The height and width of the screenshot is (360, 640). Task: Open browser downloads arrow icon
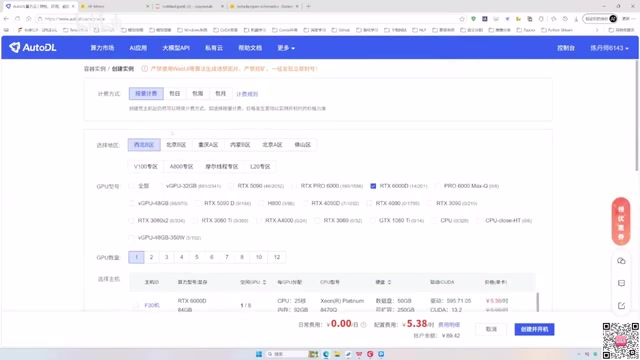click(x=576, y=19)
